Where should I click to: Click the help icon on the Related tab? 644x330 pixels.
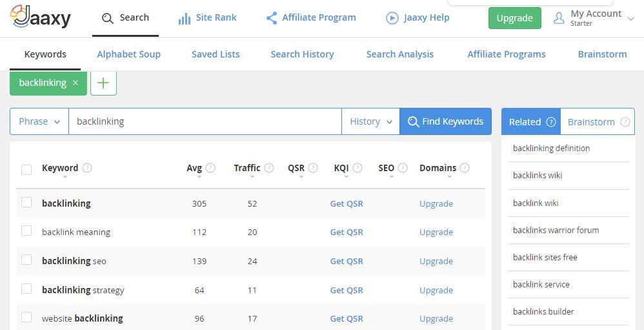click(551, 122)
